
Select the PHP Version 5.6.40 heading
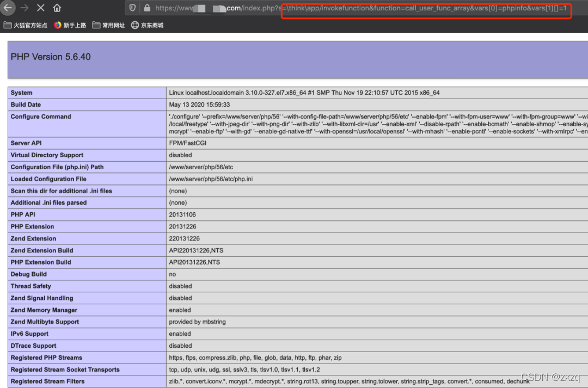coord(51,57)
